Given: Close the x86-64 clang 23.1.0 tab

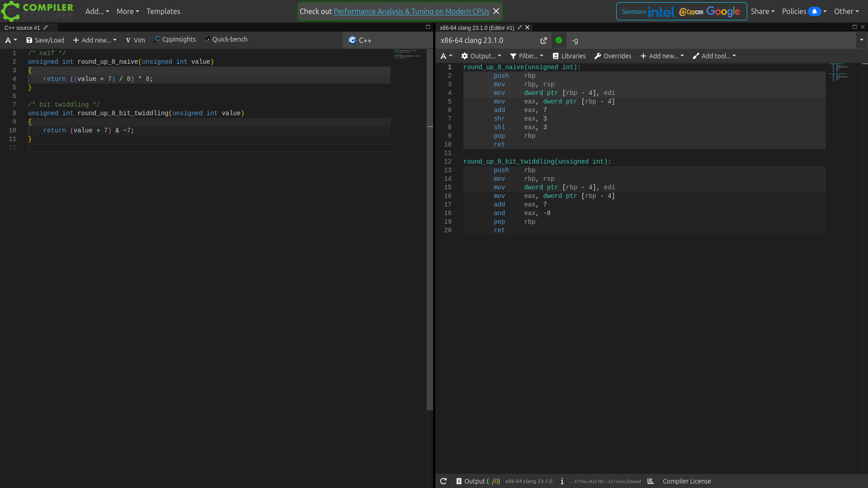Looking at the screenshot, I should pos(527,28).
